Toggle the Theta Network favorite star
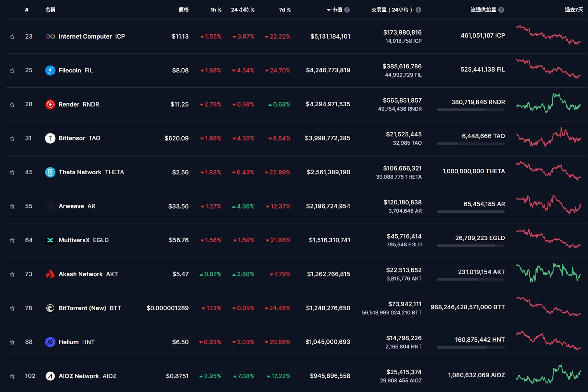This screenshot has width=588, height=392. (12, 172)
